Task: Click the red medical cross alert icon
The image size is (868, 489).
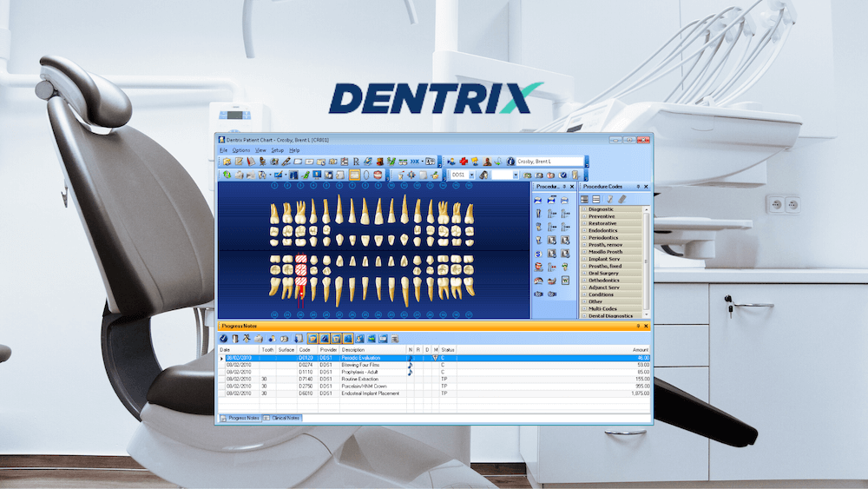Action: click(464, 162)
